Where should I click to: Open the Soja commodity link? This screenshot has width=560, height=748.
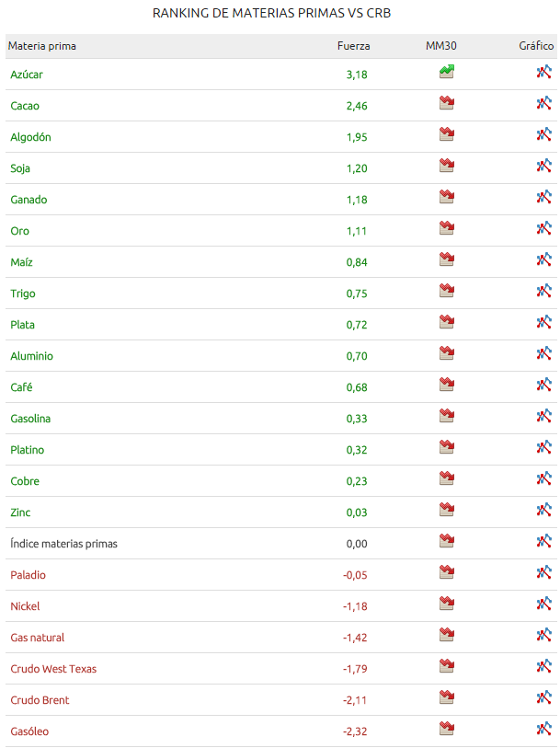coord(20,168)
